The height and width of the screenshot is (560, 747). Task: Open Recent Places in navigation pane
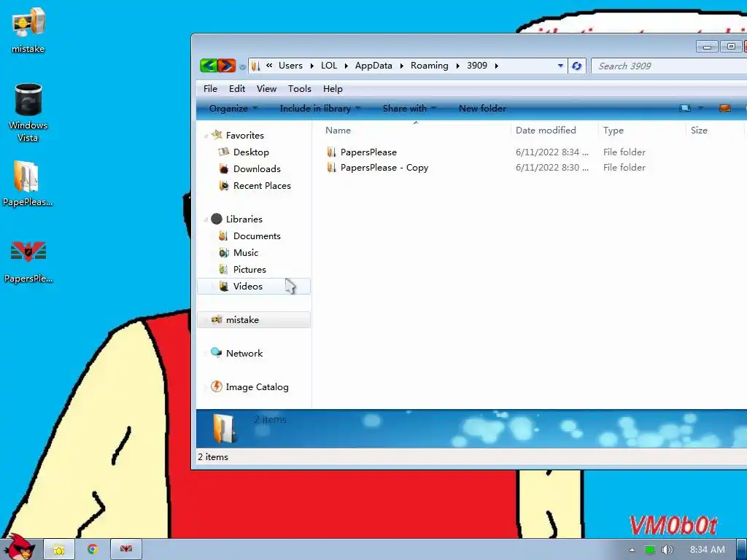click(x=262, y=186)
